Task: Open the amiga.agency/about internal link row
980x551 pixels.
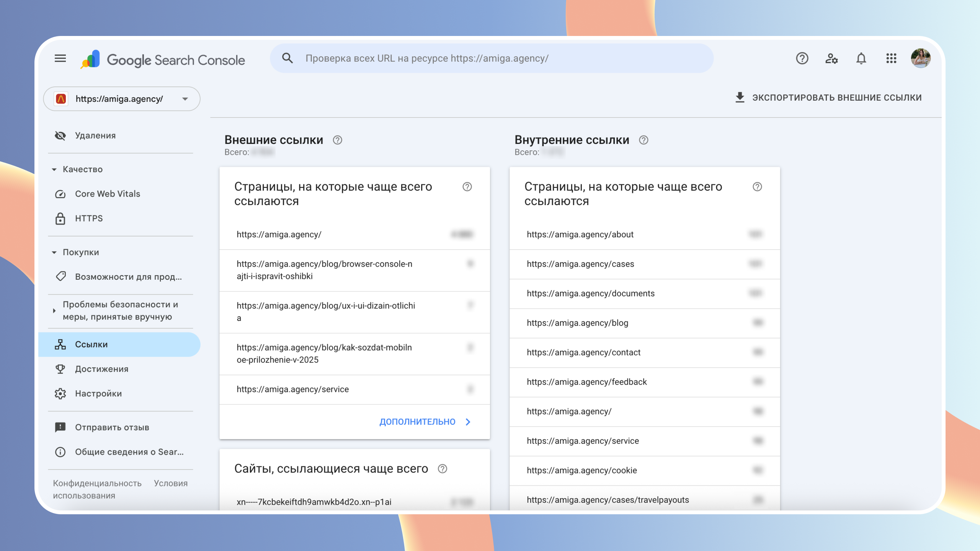Action: 580,235
